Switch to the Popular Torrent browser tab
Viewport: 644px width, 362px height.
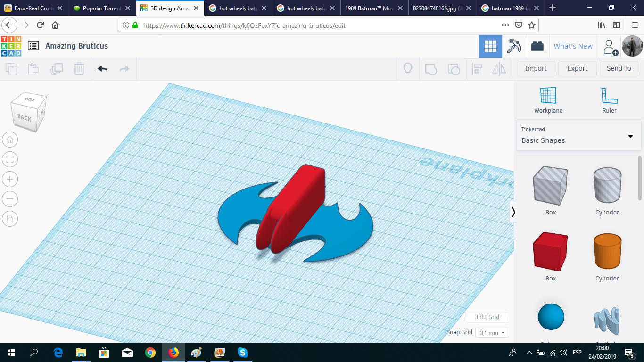[100, 8]
